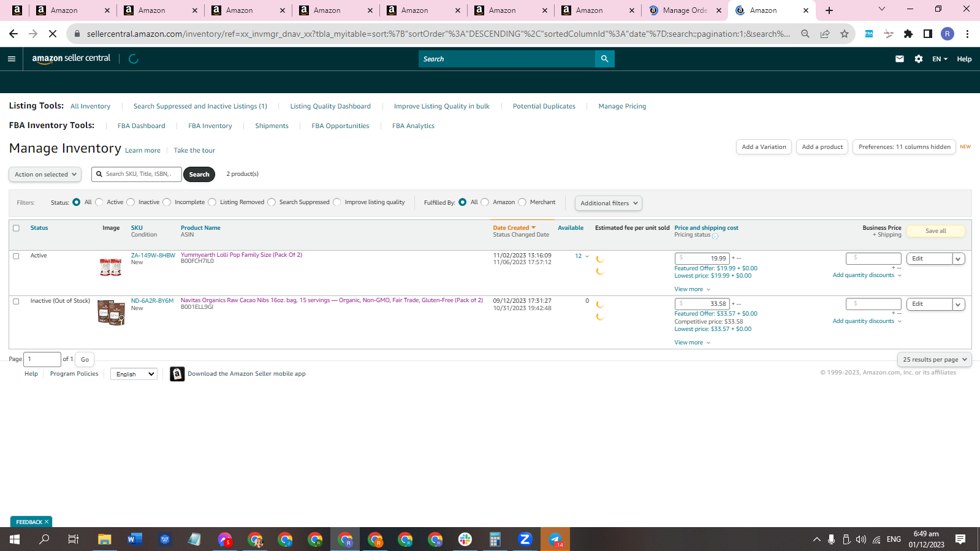
Task: Open FBA Inventory tool link
Action: 210,126
